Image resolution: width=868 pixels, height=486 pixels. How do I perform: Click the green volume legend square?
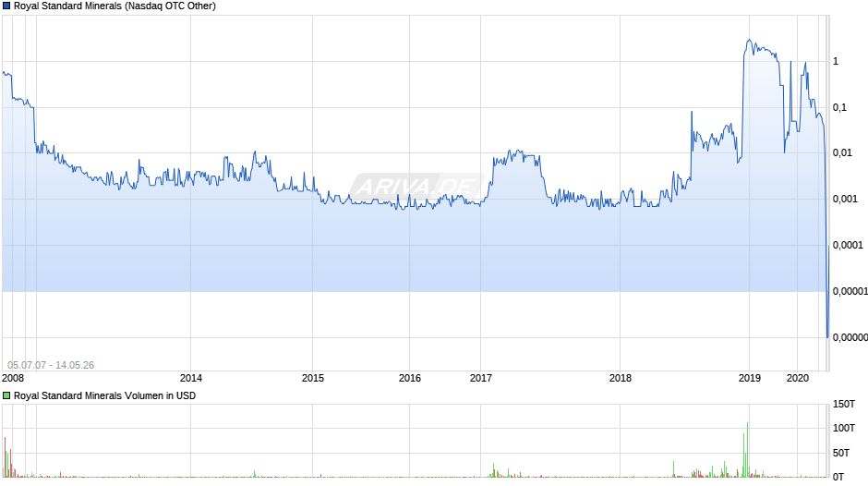point(6,395)
